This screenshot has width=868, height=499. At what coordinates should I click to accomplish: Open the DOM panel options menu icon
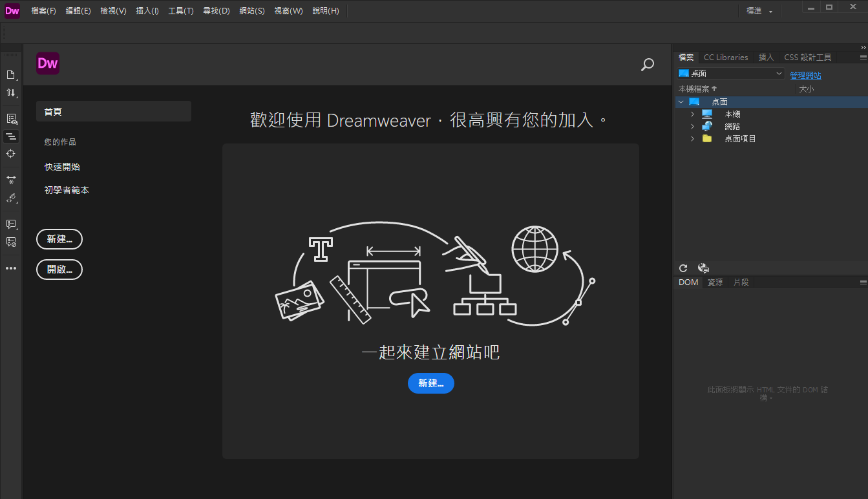coord(863,282)
